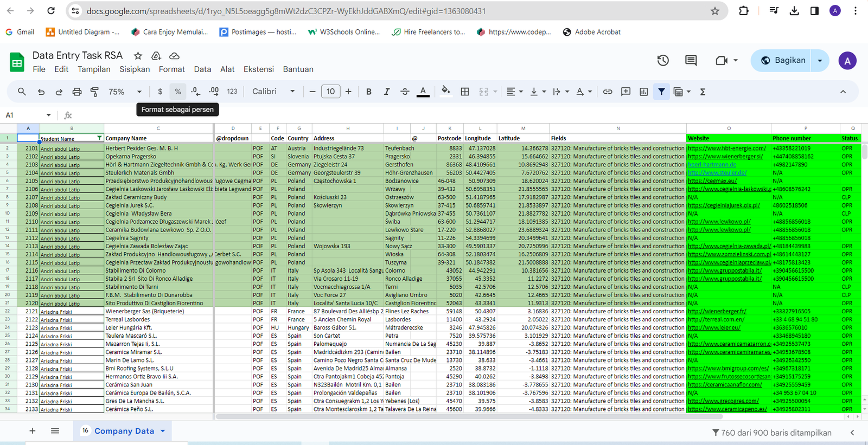This screenshot has width=868, height=445.
Task: Open text color picker
Action: click(423, 92)
